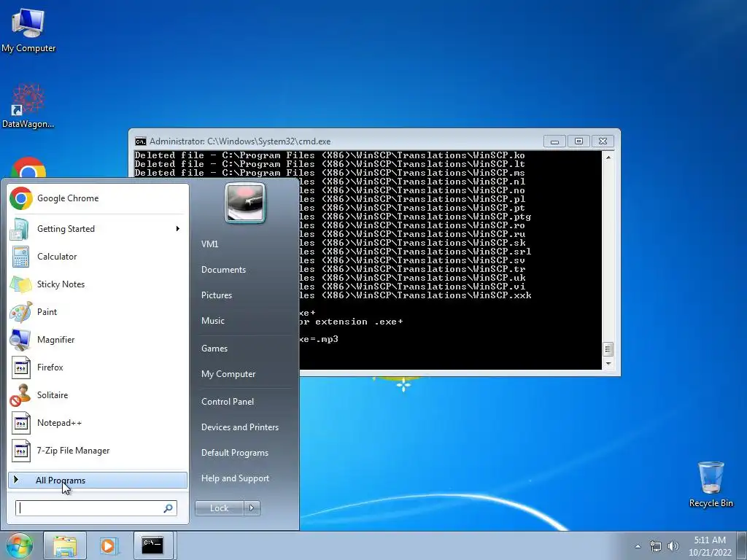The width and height of the screenshot is (747, 560).
Task: Open the Magnifier icon
Action: click(x=21, y=340)
